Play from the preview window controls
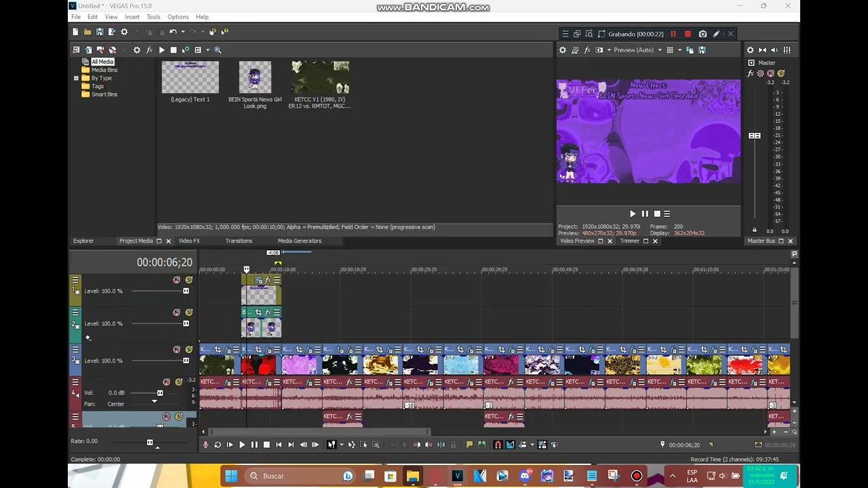 pos(633,214)
